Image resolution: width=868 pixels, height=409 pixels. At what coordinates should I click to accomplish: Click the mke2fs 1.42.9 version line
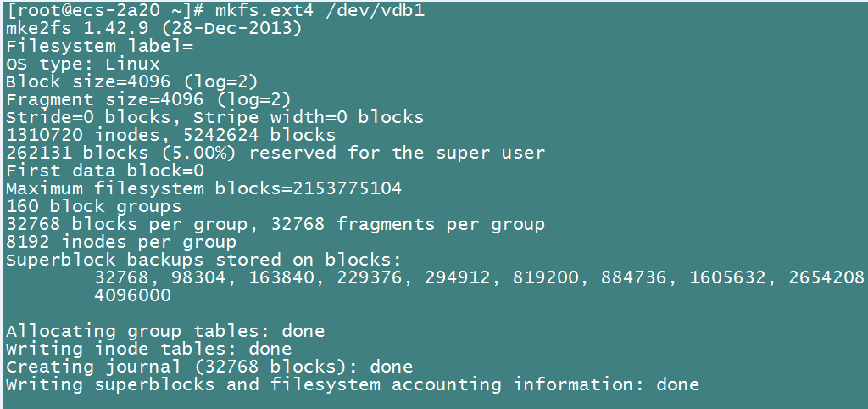point(153,28)
